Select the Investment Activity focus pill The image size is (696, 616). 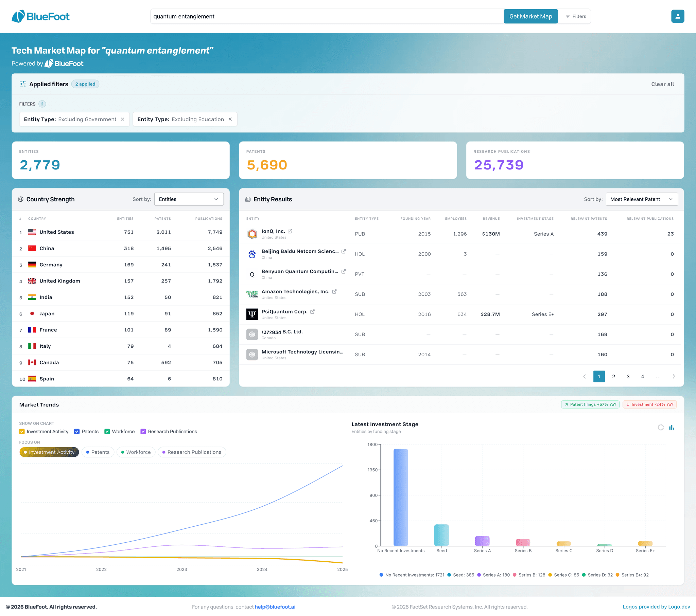pyautogui.click(x=49, y=452)
